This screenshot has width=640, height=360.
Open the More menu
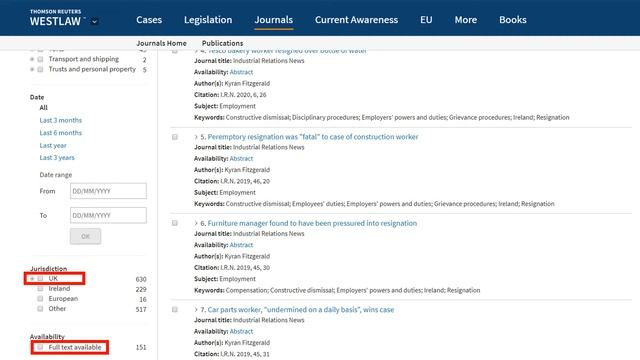[466, 20]
